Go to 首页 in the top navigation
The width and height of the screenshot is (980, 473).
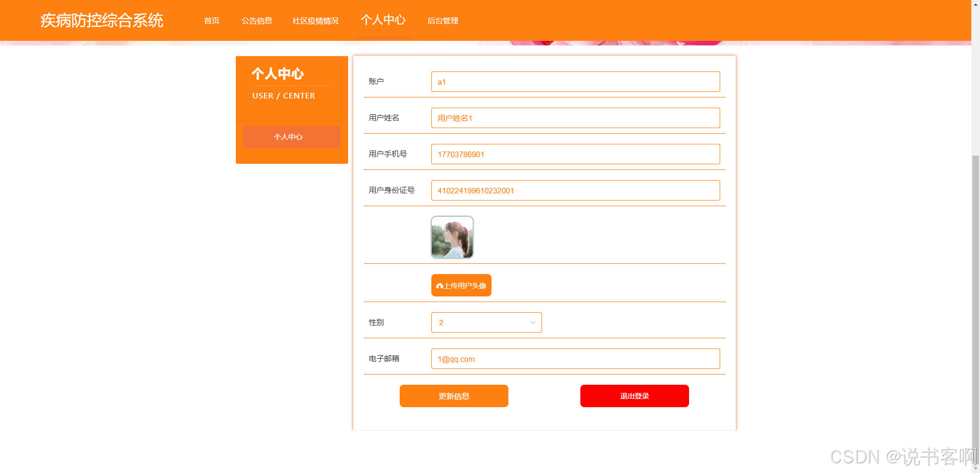pos(212,21)
